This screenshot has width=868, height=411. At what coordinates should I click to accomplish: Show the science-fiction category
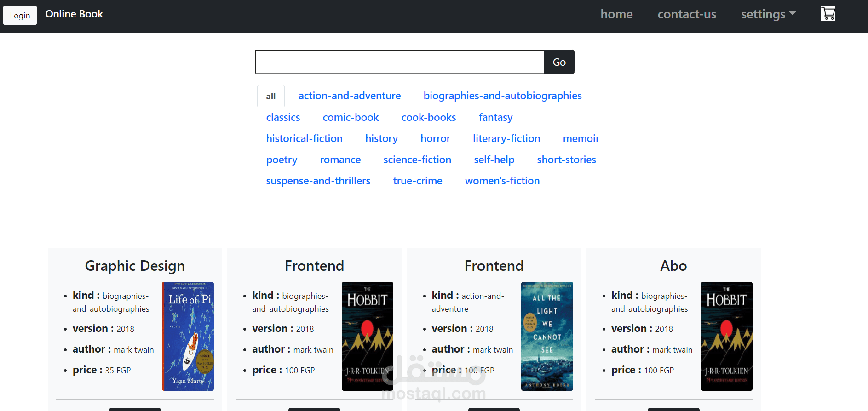click(417, 160)
